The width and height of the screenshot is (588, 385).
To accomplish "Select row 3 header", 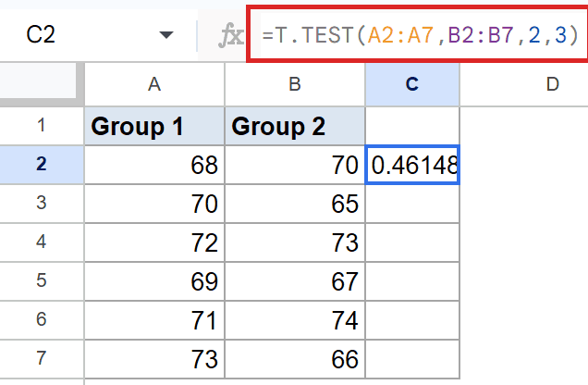I will (x=42, y=203).
